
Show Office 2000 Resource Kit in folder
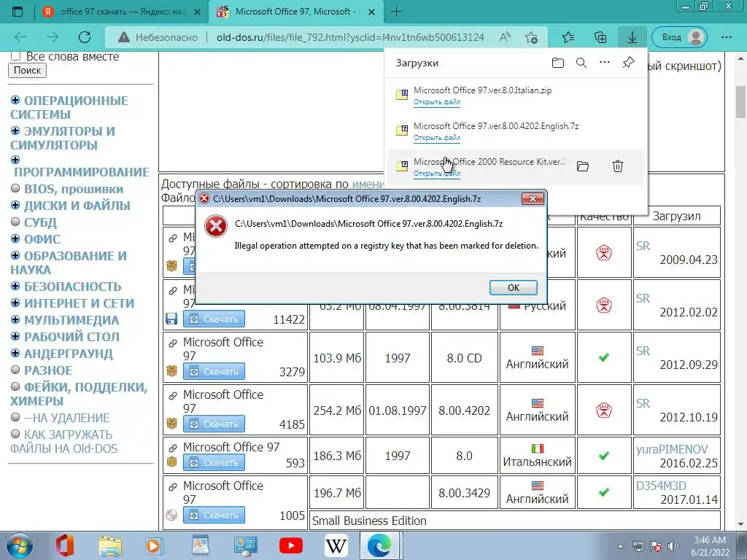(x=583, y=166)
